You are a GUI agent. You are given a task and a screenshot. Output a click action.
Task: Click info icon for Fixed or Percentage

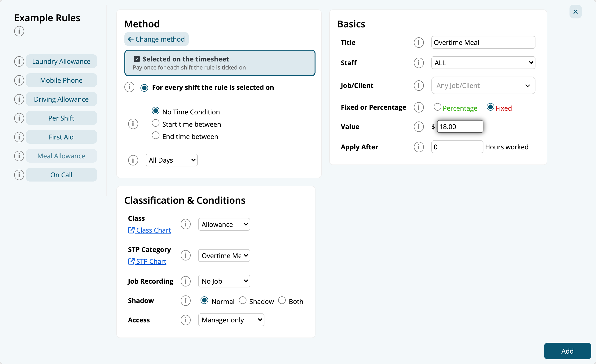point(419,107)
